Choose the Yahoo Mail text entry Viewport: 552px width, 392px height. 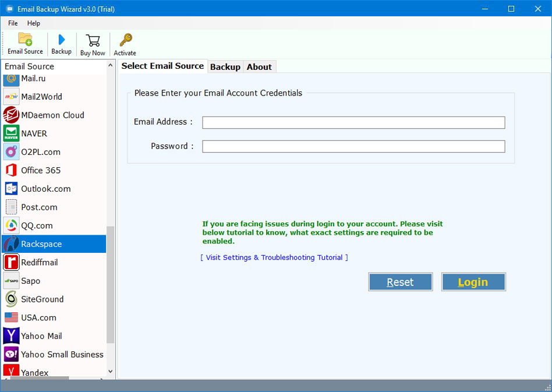pyautogui.click(x=41, y=336)
